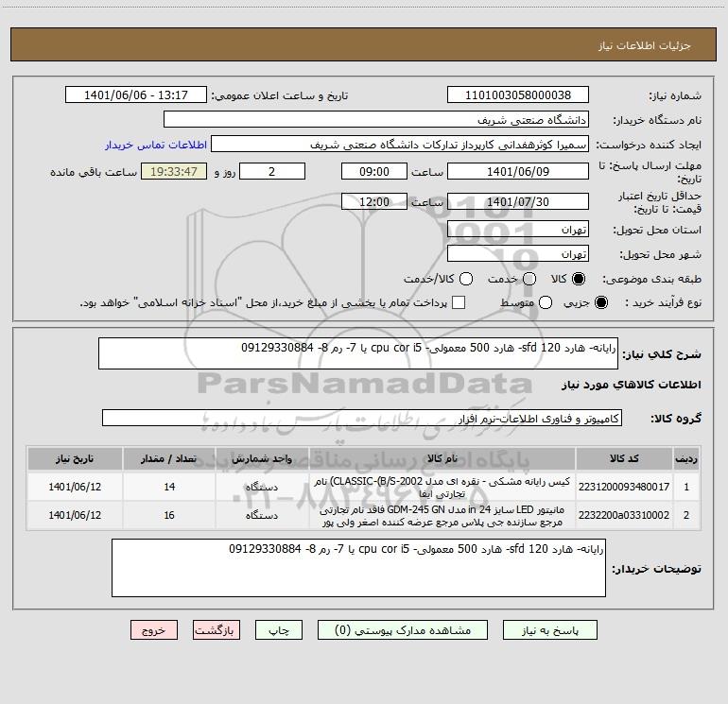The height and width of the screenshot is (704, 728).
Task: Click the validity time field 12:00
Action: 374,201
